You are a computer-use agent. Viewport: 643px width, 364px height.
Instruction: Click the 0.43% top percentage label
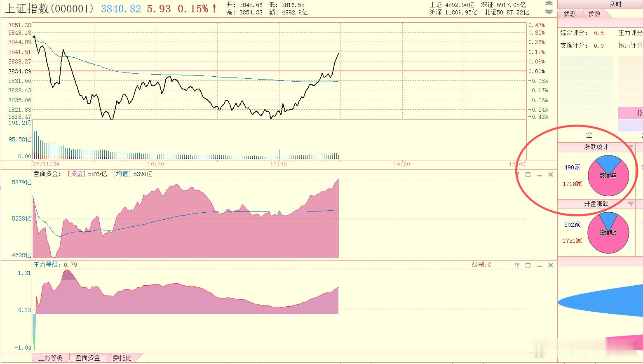point(537,25)
